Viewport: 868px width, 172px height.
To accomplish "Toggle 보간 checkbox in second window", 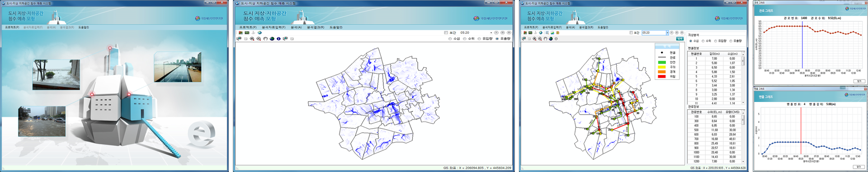I will [446, 33].
